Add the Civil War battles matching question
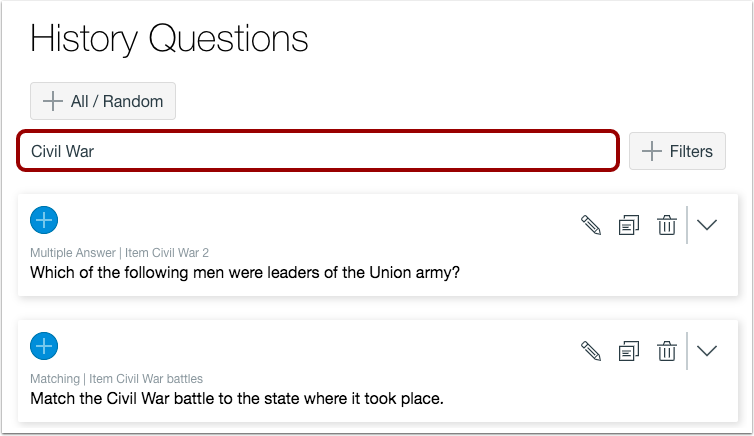The height and width of the screenshot is (436, 754). [x=44, y=346]
